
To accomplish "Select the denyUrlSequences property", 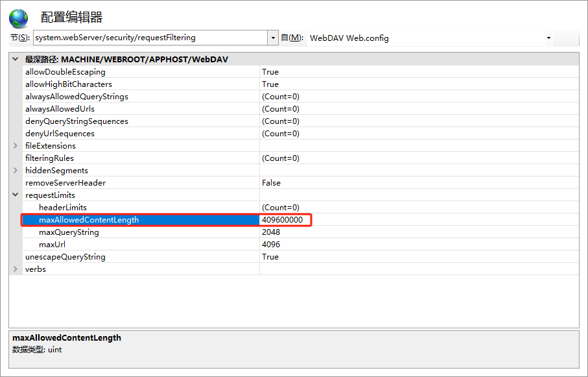I will (x=60, y=134).
